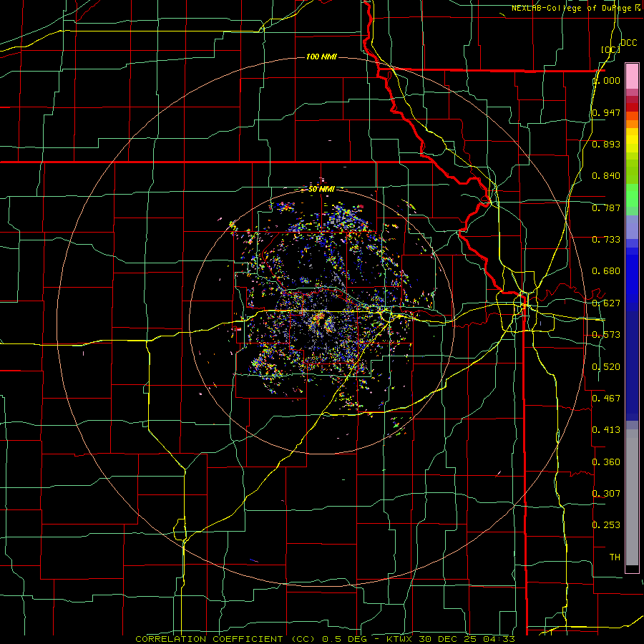Click the 0.840 color scale label
Image resolution: width=644 pixels, height=644 pixels.
(606, 176)
